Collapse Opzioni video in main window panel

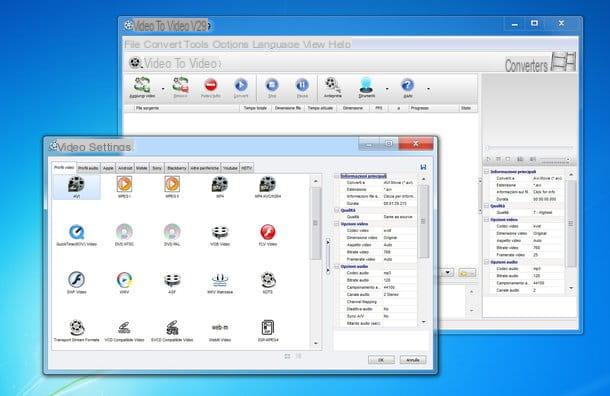486,220
